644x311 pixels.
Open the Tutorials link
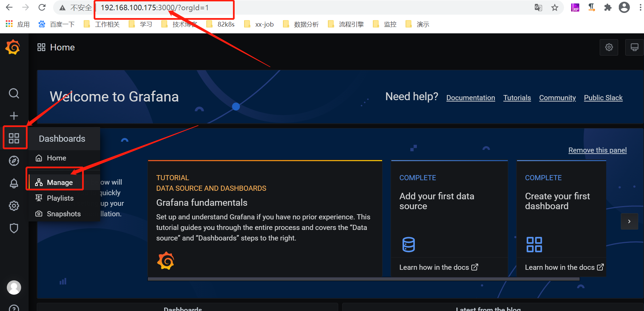517,98
